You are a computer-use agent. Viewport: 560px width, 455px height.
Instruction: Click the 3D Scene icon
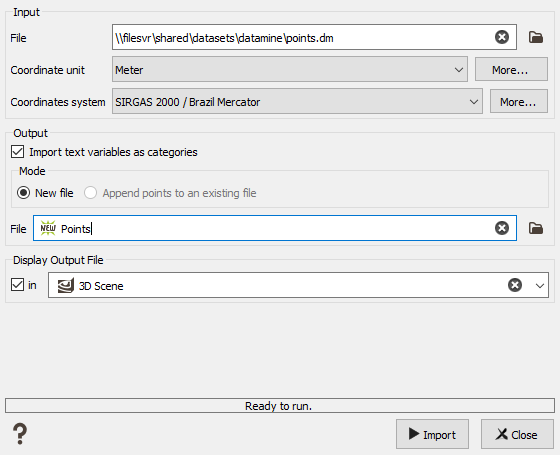66,285
